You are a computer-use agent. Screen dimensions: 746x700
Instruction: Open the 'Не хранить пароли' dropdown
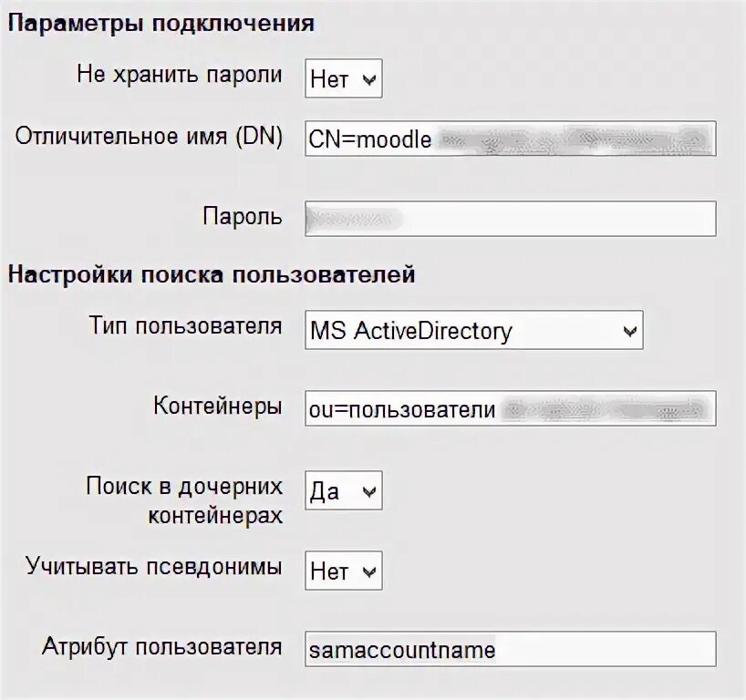pos(344,78)
